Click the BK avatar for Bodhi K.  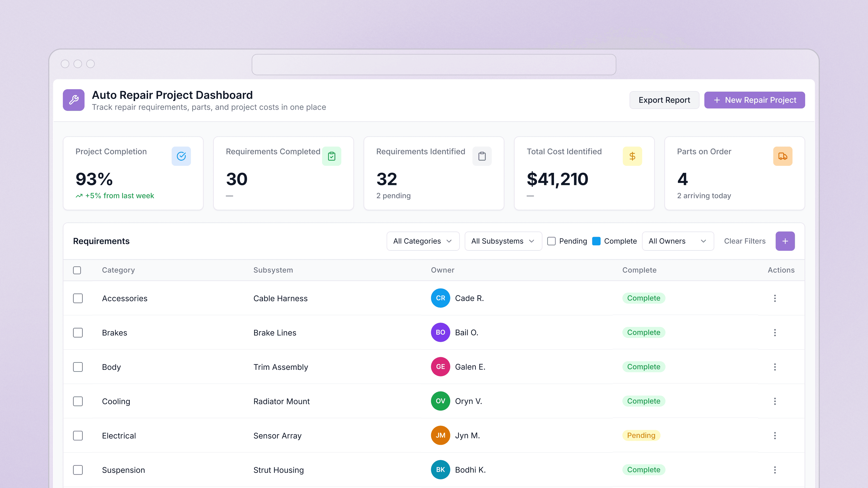tap(440, 470)
